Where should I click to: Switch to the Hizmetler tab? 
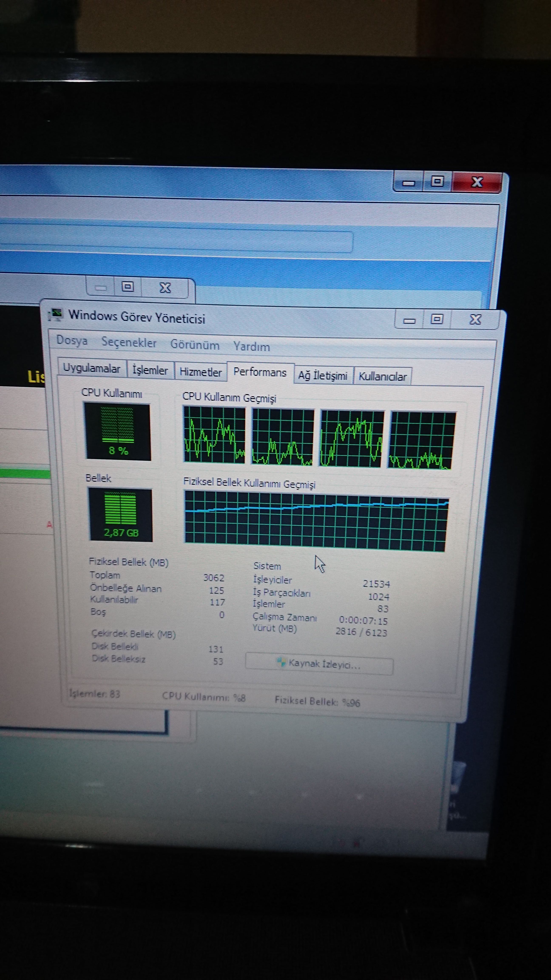200,372
